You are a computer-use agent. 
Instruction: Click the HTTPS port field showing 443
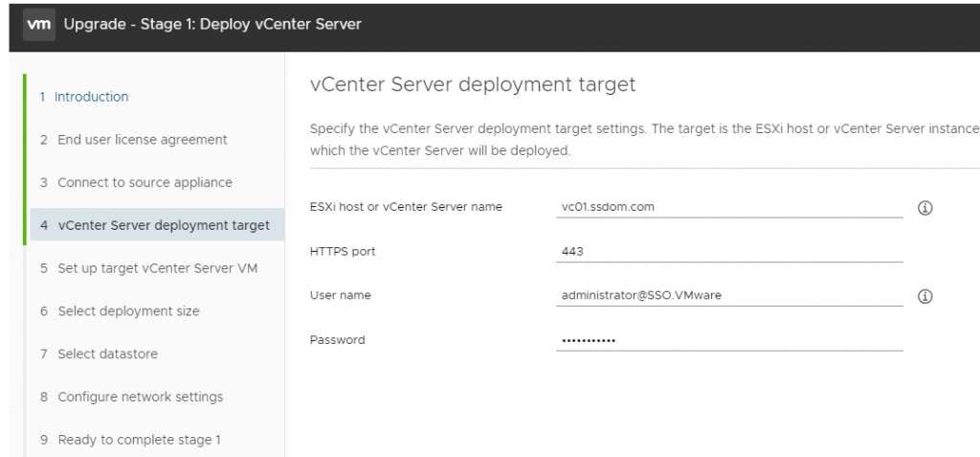[728, 252]
